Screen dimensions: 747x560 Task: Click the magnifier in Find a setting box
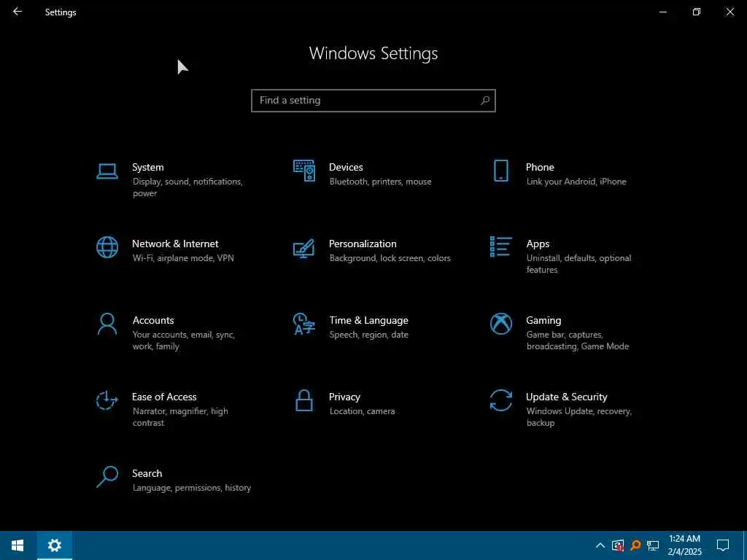pos(484,101)
